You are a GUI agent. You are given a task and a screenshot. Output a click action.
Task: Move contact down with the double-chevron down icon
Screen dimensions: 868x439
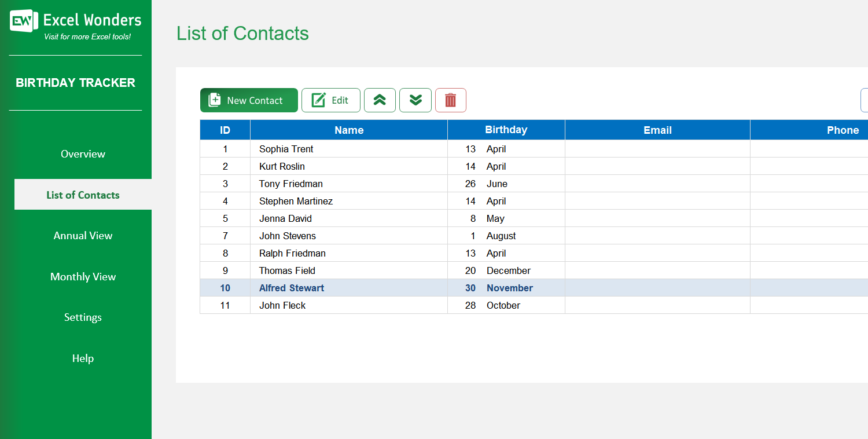pyautogui.click(x=415, y=100)
